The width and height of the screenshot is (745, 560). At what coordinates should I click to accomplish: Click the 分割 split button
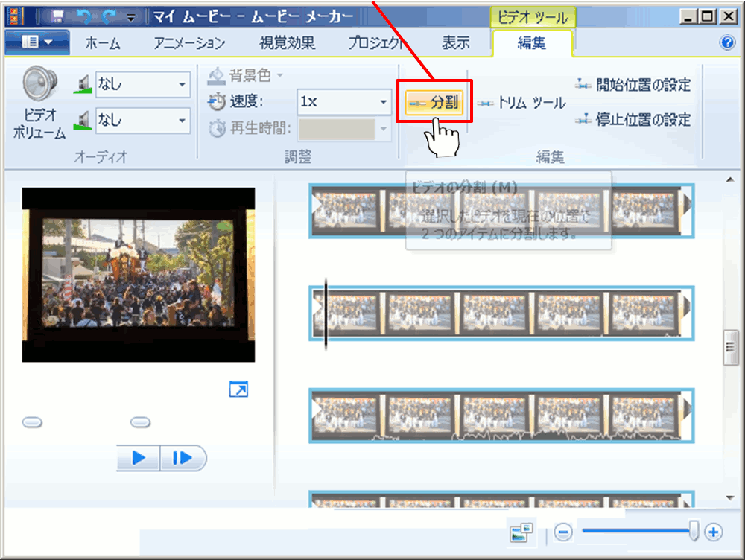tap(434, 103)
